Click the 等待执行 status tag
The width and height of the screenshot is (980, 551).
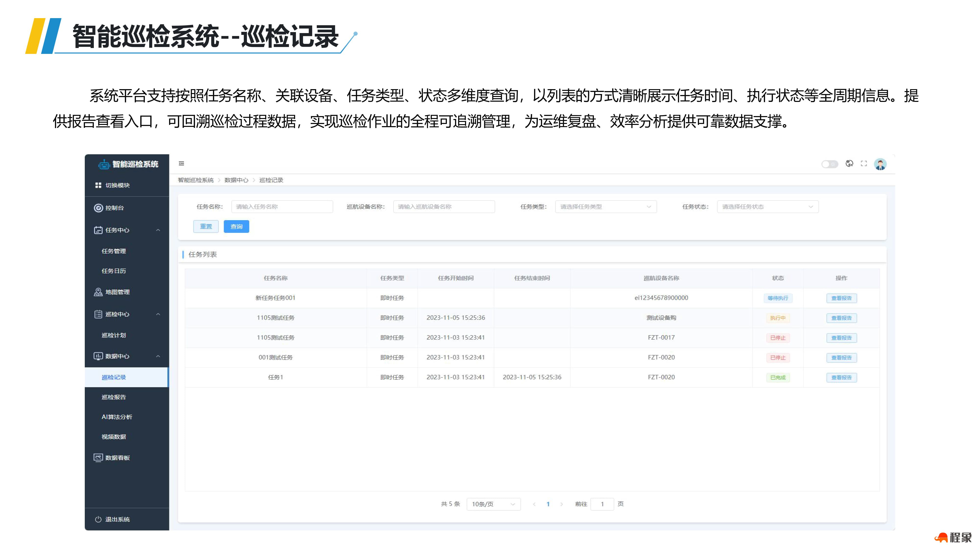778,298
